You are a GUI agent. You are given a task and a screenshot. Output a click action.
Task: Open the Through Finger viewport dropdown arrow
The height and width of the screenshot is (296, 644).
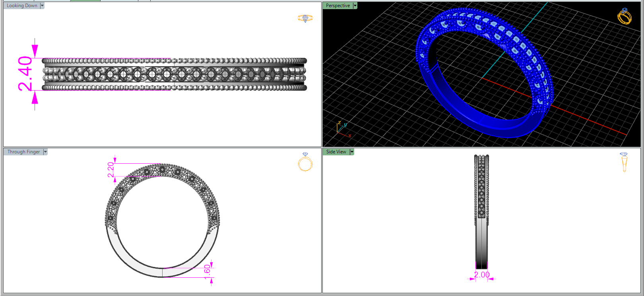45,152
